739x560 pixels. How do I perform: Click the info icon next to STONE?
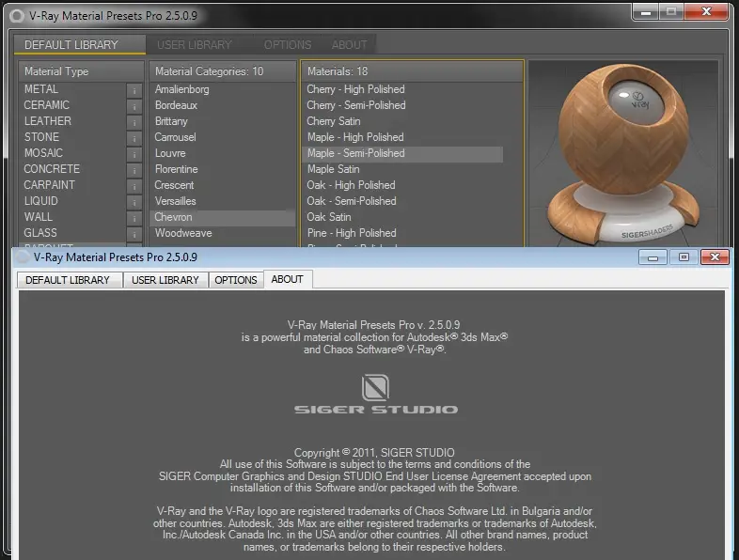tap(134, 138)
